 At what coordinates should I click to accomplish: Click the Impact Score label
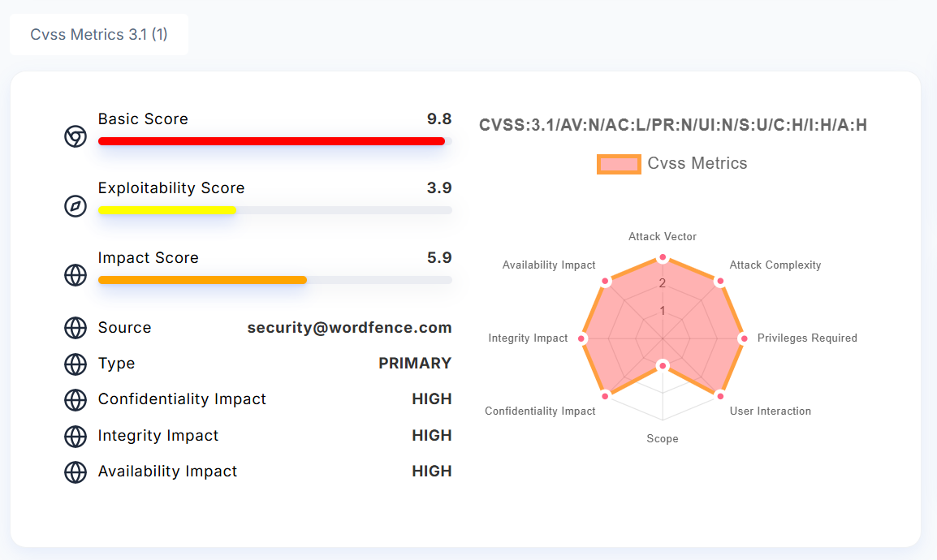[x=149, y=258]
